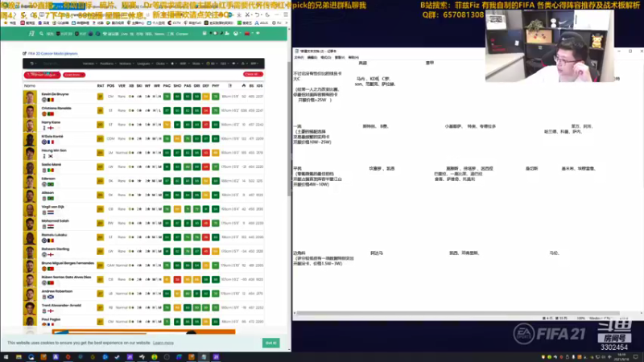Viewport: 644px width, 362px height.
Task: Expand the star favorites dropdown in filter bar
Action: pyautogui.click(x=173, y=64)
